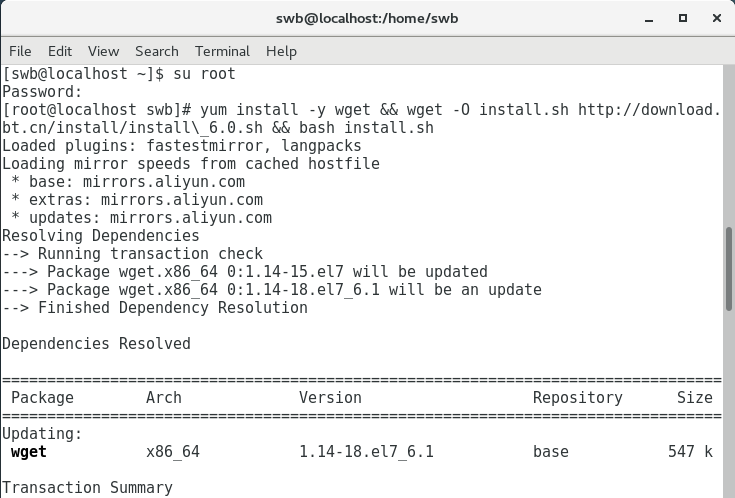Click the 'Dependencies Resolved' output line

point(96,344)
